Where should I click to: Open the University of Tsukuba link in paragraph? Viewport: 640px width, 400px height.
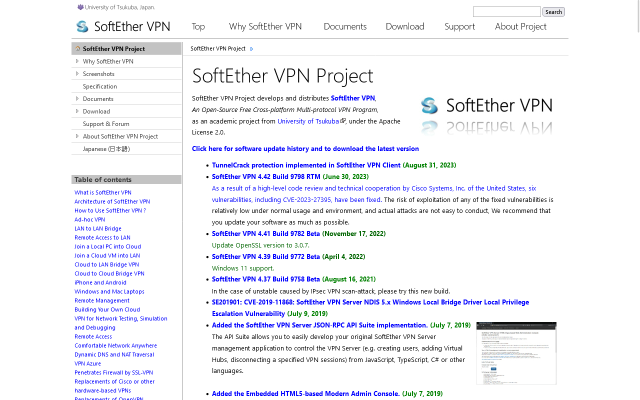[x=308, y=121]
